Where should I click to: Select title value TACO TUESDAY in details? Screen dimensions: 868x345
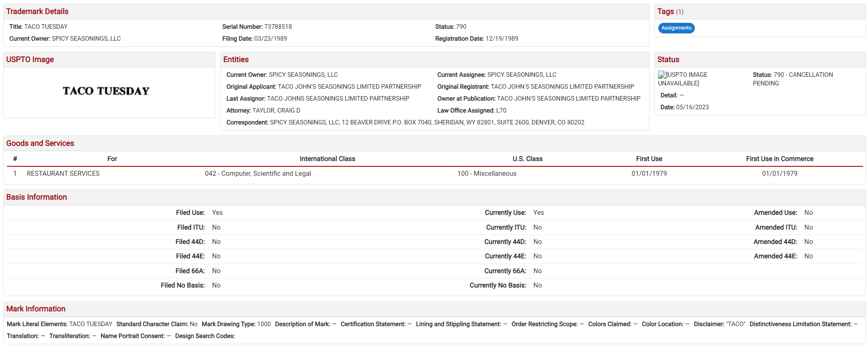46,27
